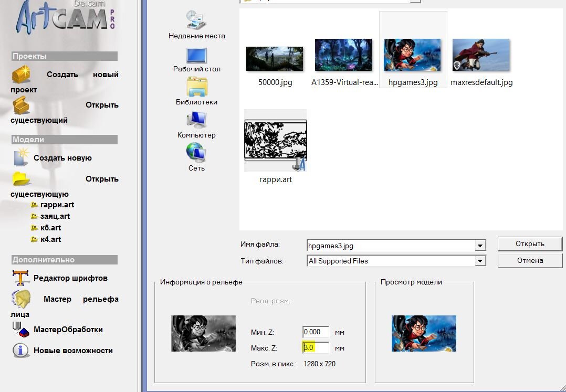Click the Дополнительно section header

click(x=64, y=260)
